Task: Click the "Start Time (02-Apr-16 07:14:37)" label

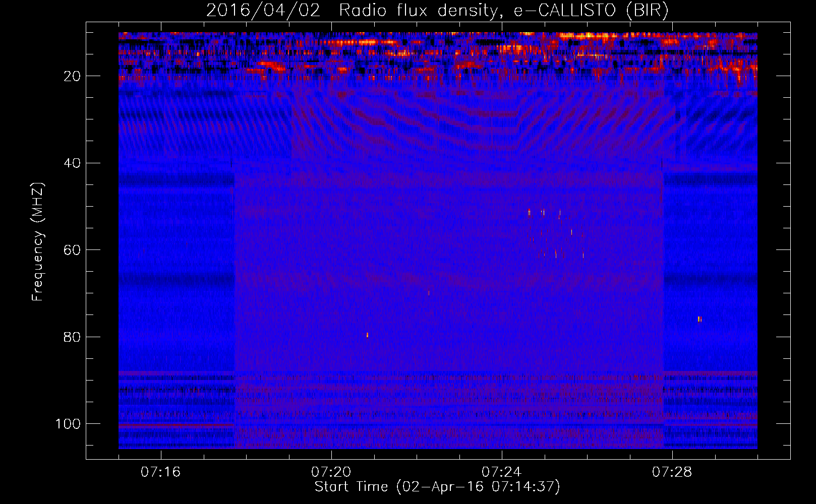Action: pyautogui.click(x=437, y=487)
